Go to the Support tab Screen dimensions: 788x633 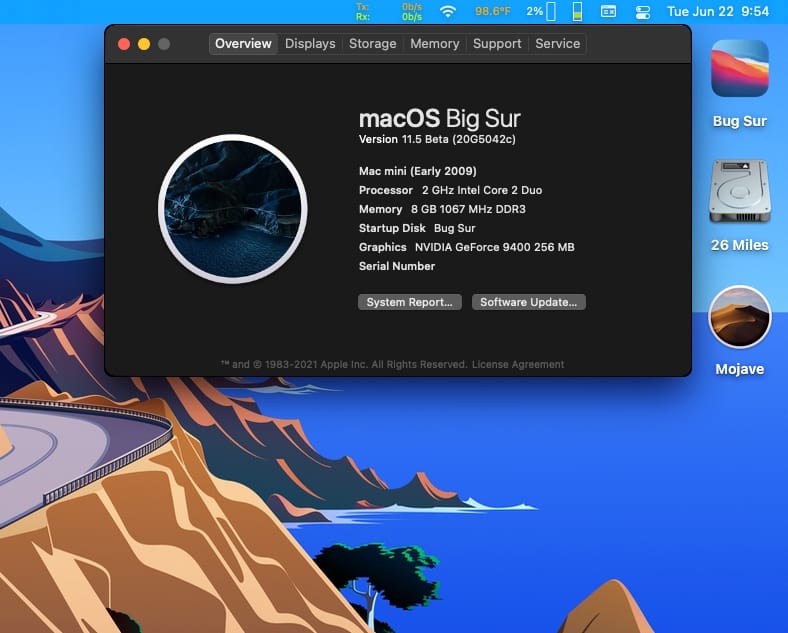[x=497, y=44]
